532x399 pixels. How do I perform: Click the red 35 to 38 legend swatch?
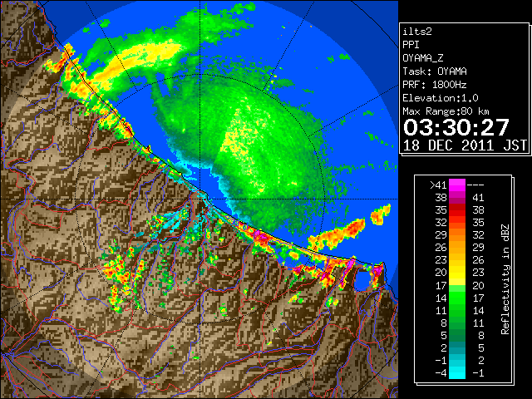[x=457, y=210]
